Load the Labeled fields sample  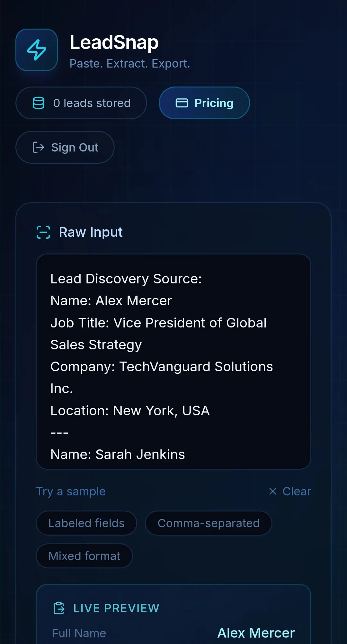[x=86, y=523]
